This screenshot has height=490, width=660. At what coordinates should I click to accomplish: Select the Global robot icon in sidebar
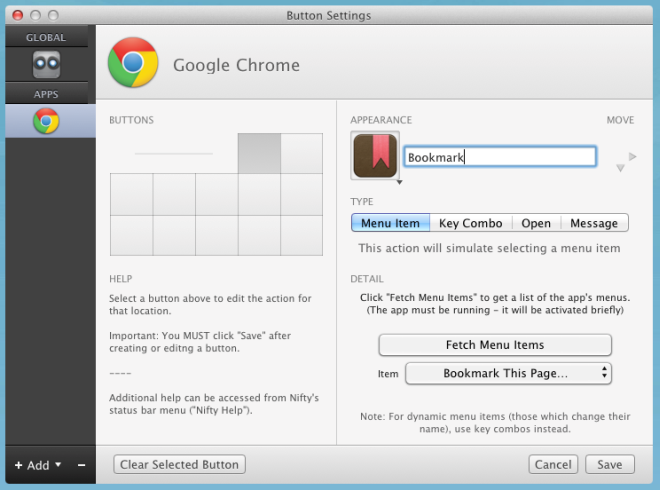46,64
